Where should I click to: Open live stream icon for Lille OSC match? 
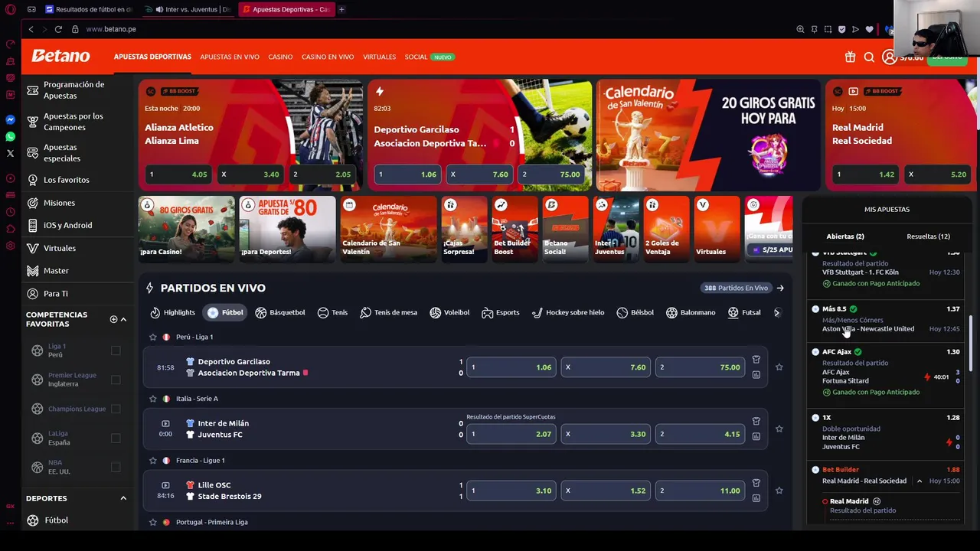click(165, 485)
